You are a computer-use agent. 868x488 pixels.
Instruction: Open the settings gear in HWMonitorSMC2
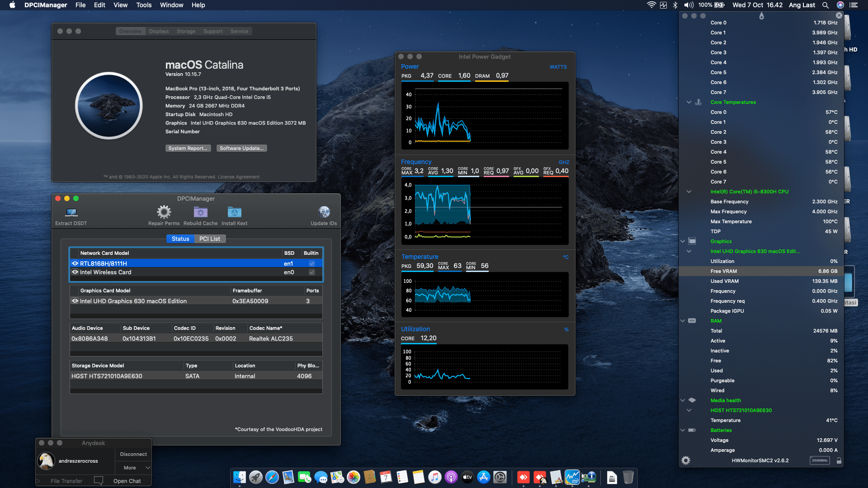pyautogui.click(x=686, y=460)
